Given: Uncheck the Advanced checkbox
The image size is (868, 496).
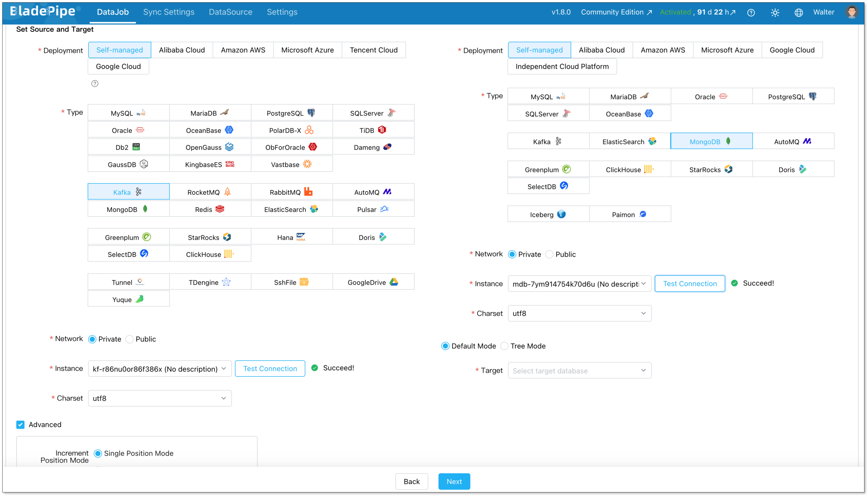Looking at the screenshot, I should coord(21,425).
